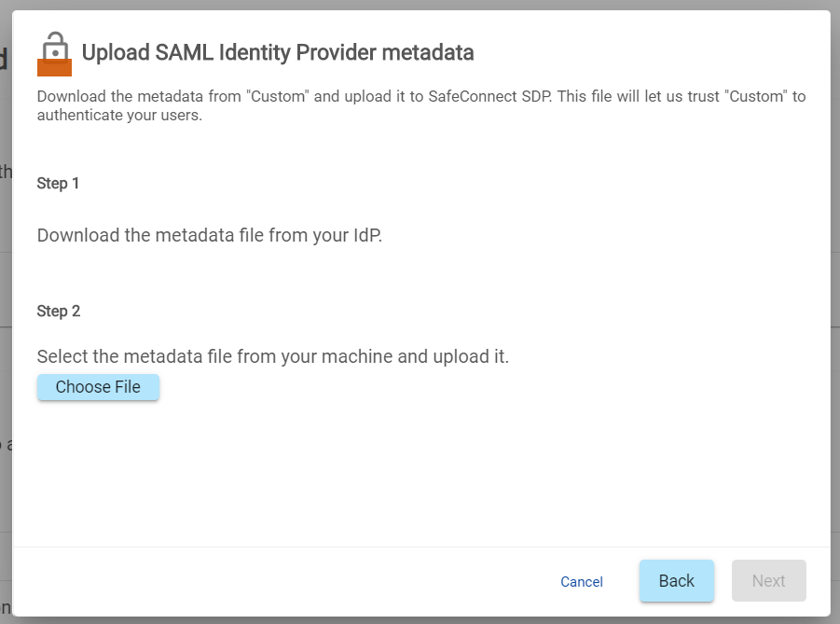Click the "Step 1" heading
This screenshot has width=840, height=624.
pos(58,184)
